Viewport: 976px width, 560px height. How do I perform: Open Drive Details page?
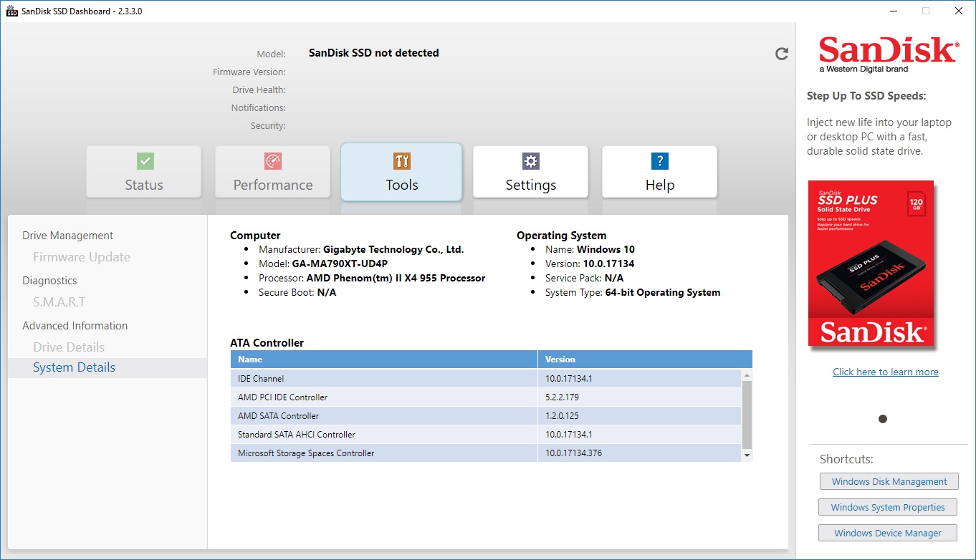click(x=69, y=347)
